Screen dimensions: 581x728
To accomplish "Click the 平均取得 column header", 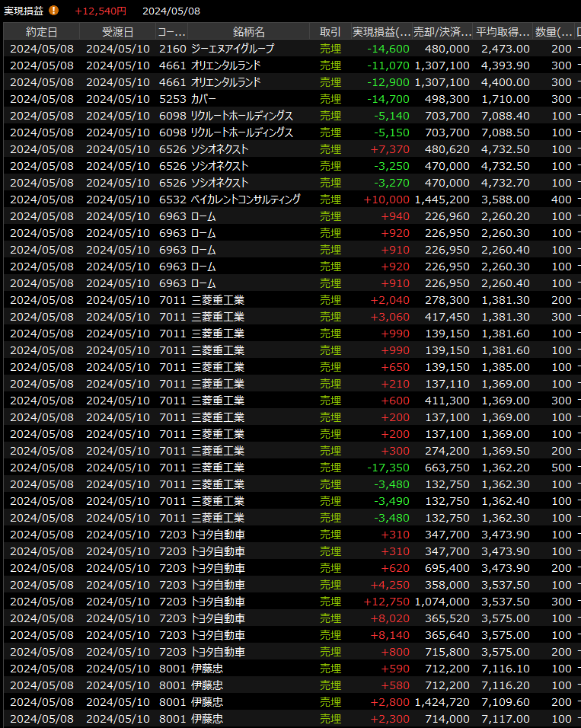I will point(503,31).
